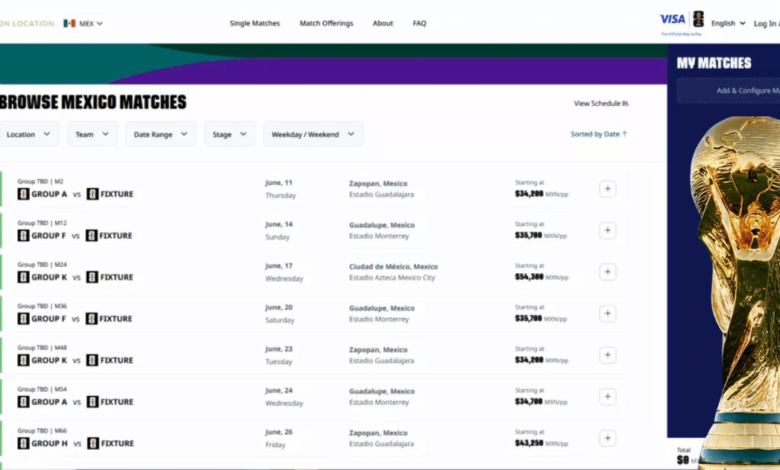Click Guadalupe, Mexico location in M12 row
Screen dimensions: 780x470
point(382,225)
